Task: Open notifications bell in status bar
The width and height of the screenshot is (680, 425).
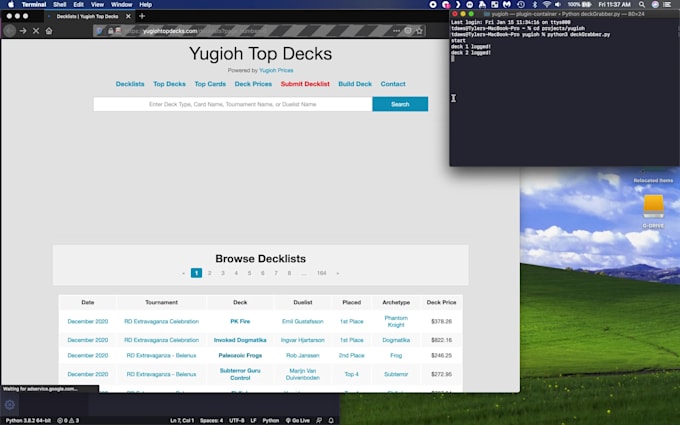Action: [x=331, y=421]
